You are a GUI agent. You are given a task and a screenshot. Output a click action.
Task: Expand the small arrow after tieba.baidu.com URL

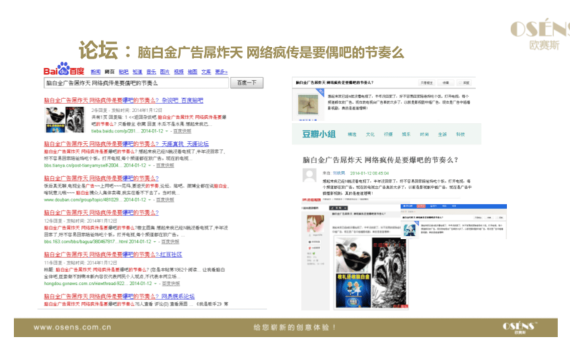click(166, 131)
